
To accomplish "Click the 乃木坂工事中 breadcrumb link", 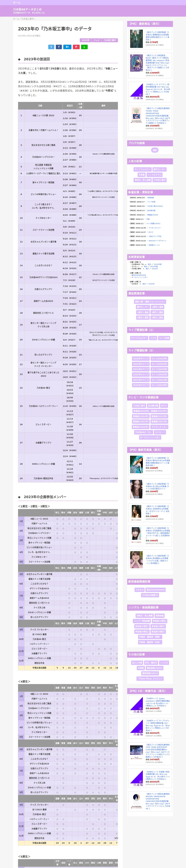I will (x=27, y=19).
